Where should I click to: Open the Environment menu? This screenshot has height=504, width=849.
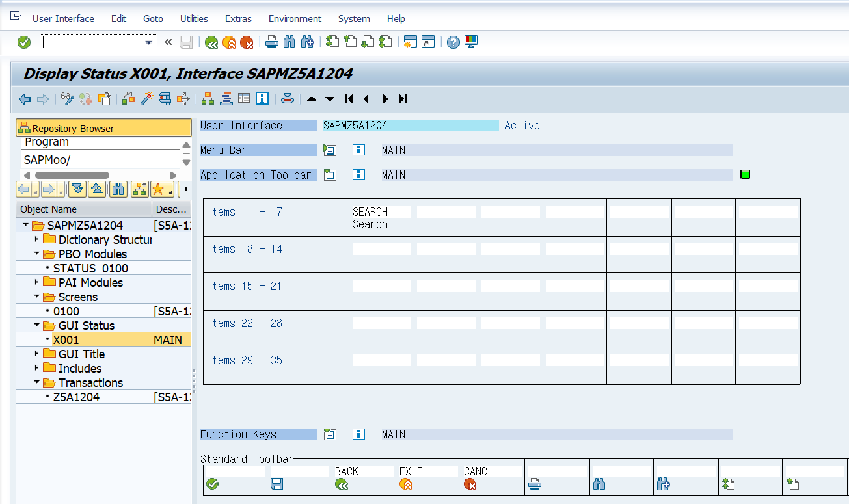pyautogui.click(x=295, y=19)
